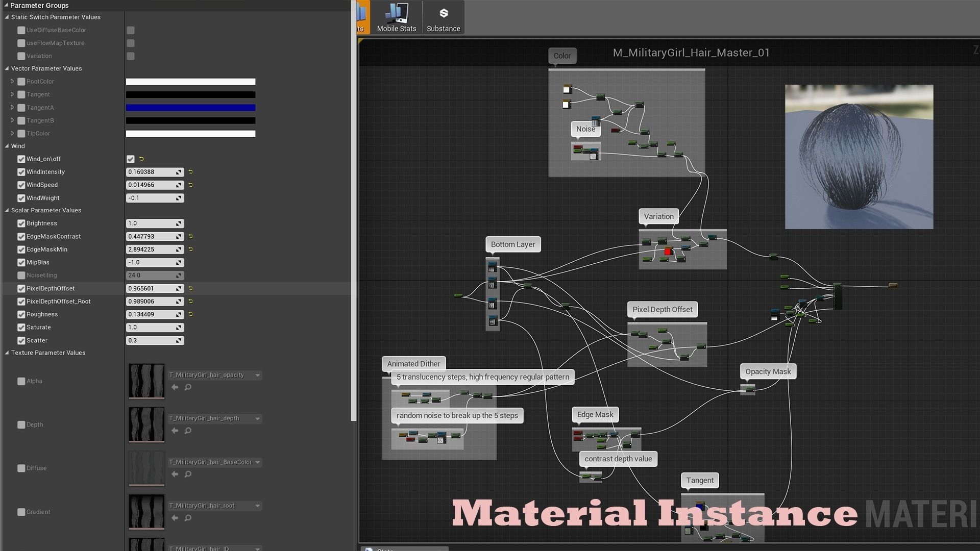The height and width of the screenshot is (551, 980).
Task: Uncheck the WindSpeed parameter checkbox
Action: pos(21,185)
